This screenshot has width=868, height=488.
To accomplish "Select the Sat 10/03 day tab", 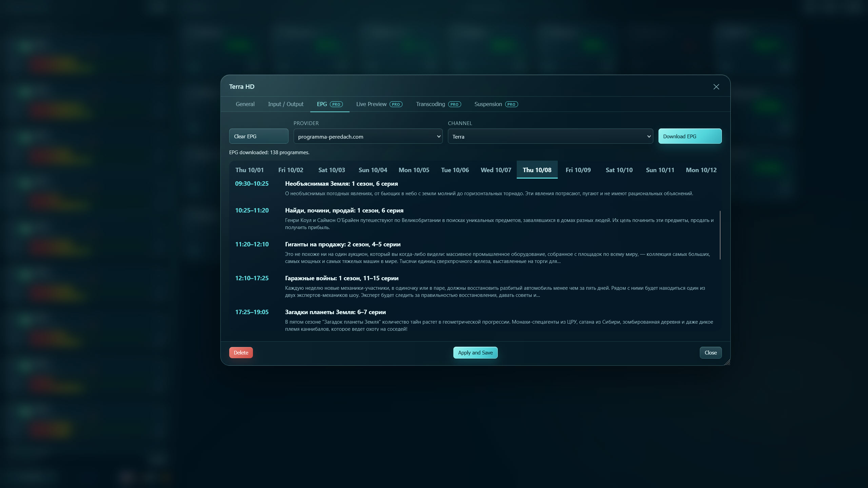I will 332,170.
